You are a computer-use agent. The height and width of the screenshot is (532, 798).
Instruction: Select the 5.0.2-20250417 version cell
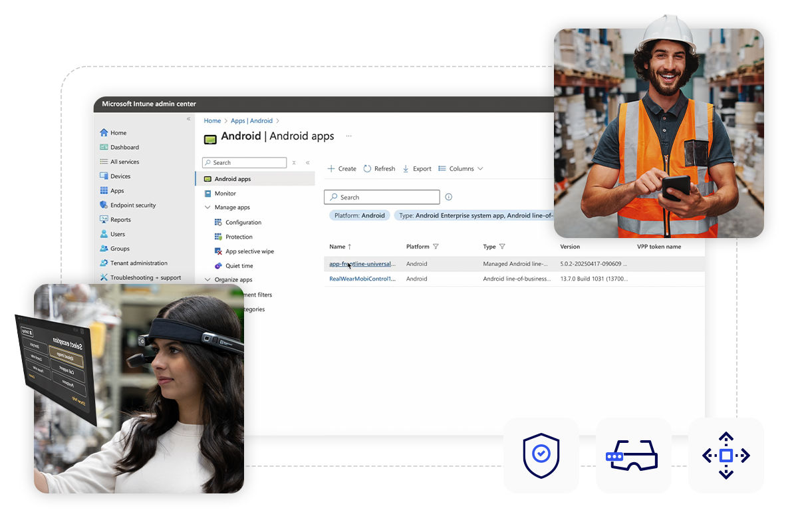[594, 264]
